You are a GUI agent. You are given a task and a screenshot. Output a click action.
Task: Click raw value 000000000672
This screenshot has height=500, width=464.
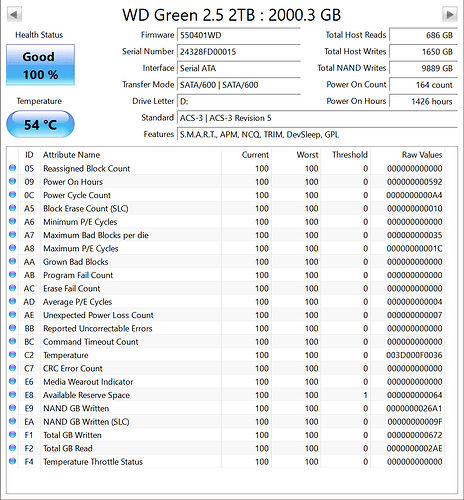[415, 435]
